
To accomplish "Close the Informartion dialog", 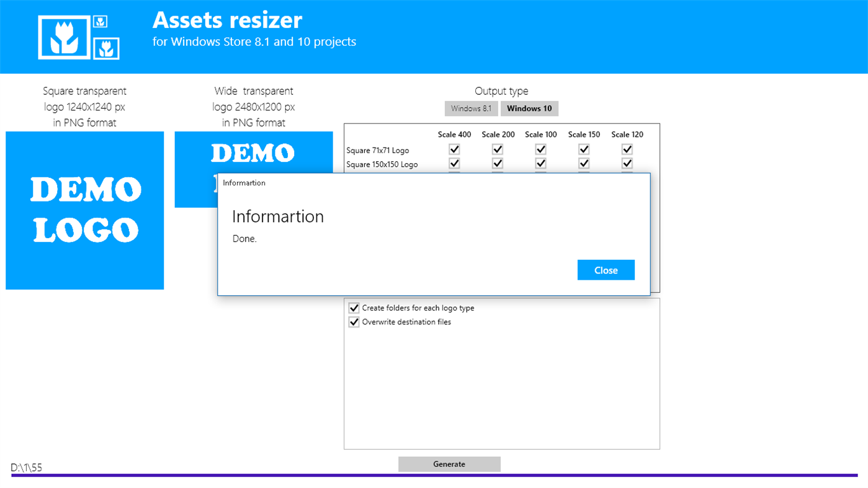I will click(606, 270).
